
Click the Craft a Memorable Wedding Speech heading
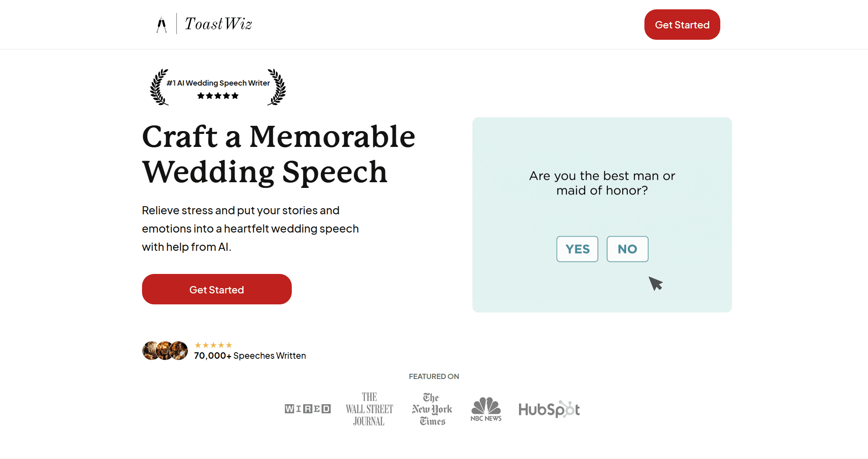pos(278,154)
